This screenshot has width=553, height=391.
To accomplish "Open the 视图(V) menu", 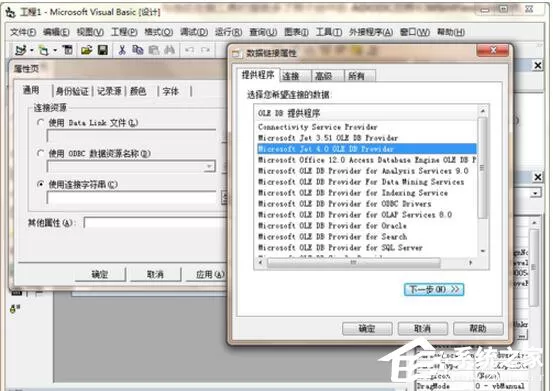I will [90, 32].
